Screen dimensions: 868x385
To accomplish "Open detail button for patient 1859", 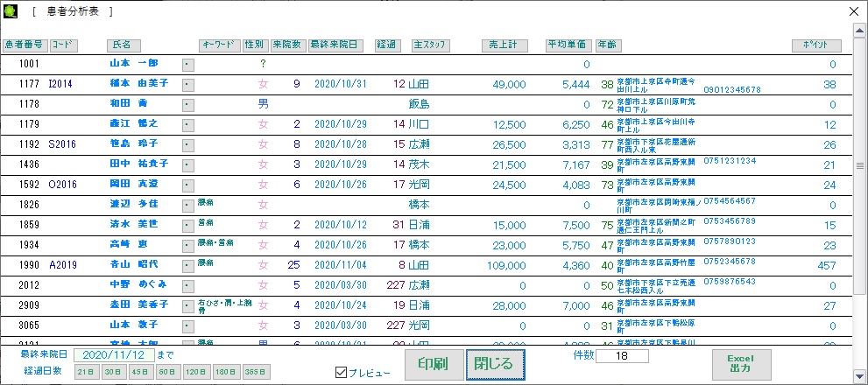I will coord(188,225).
